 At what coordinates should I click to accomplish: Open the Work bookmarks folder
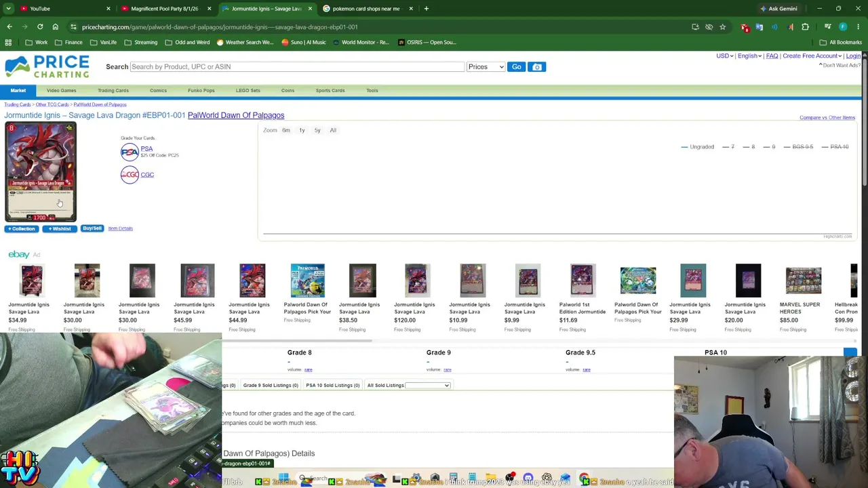click(37, 42)
